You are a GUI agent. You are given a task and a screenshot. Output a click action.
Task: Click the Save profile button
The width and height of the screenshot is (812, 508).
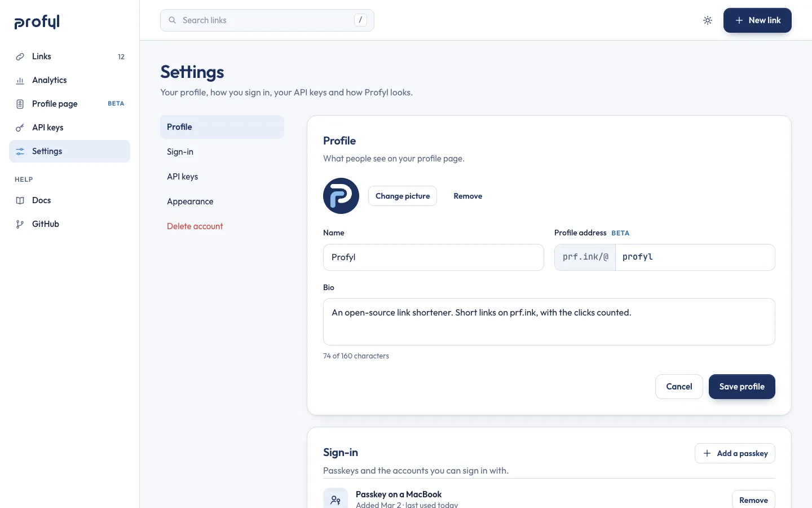click(x=742, y=387)
